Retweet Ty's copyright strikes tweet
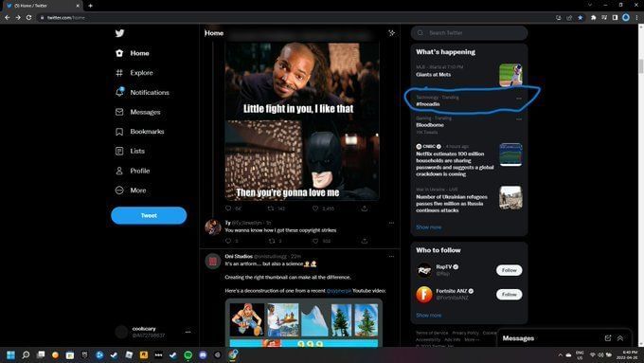This screenshot has height=363, width=644. point(271,241)
